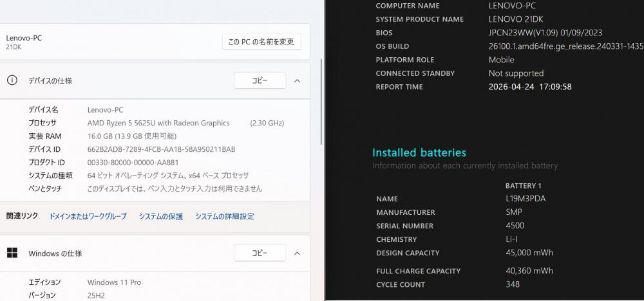The image size is (644, 301).
Task: Click the device specifications info icon
Action: coord(12,80)
